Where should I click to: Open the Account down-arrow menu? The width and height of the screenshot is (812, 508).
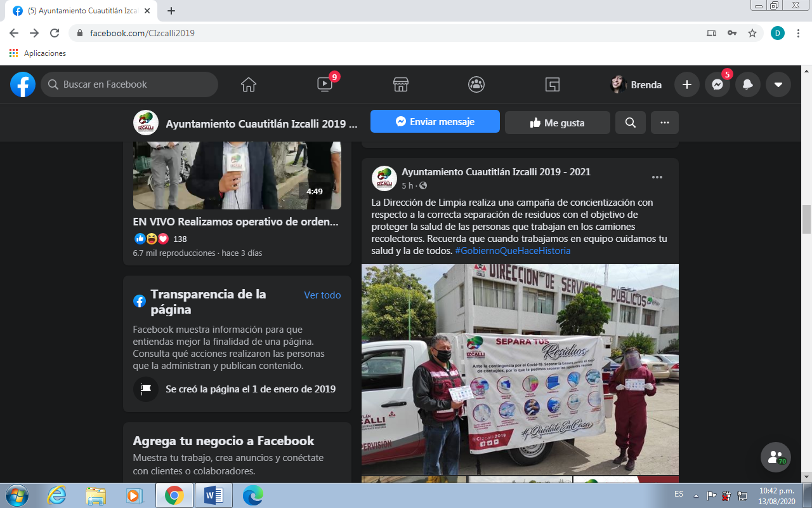(x=778, y=84)
